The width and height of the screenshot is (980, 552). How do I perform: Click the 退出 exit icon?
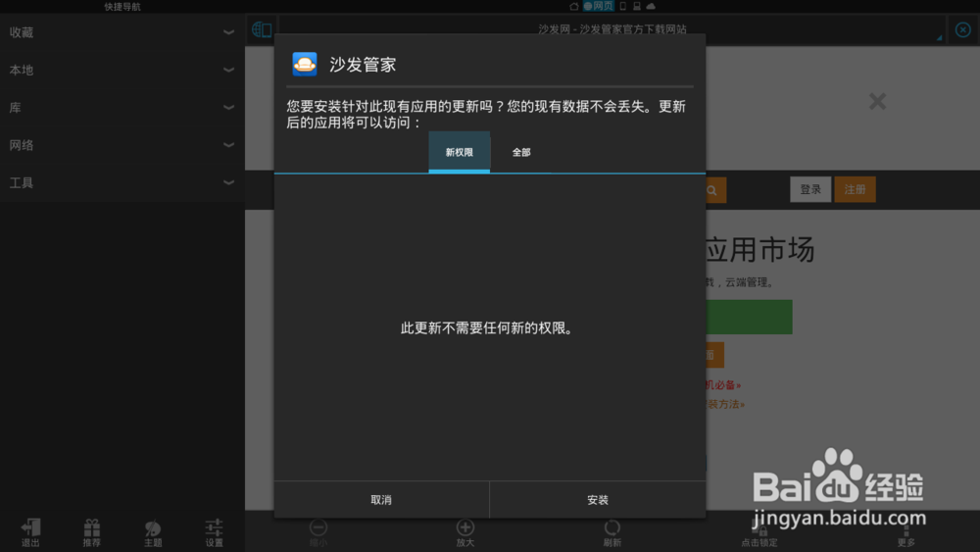(30, 532)
